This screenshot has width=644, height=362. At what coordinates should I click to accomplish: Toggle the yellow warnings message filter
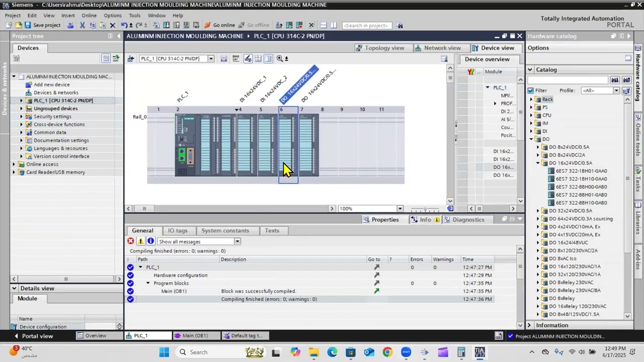(141, 241)
